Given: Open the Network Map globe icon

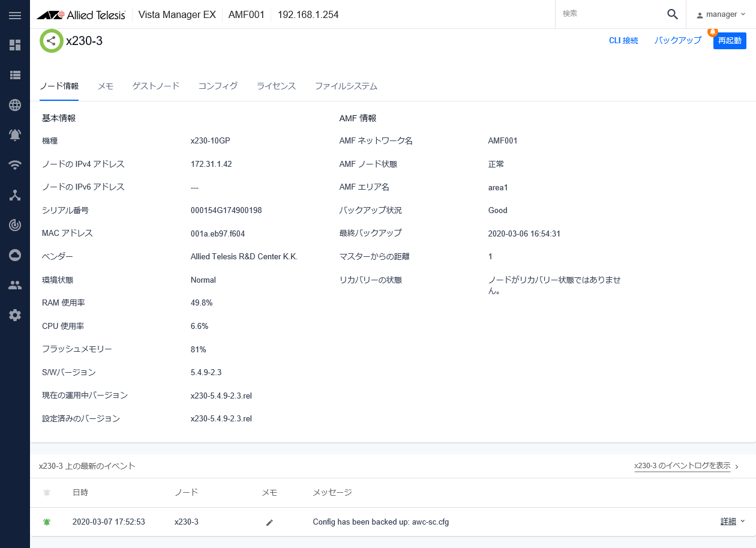Looking at the screenshot, I should tap(15, 104).
